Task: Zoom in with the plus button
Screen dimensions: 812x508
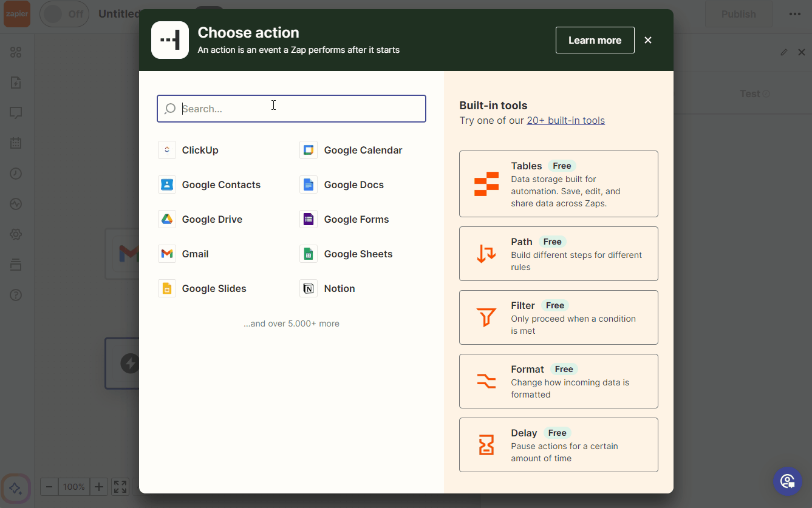Action: pos(98,487)
